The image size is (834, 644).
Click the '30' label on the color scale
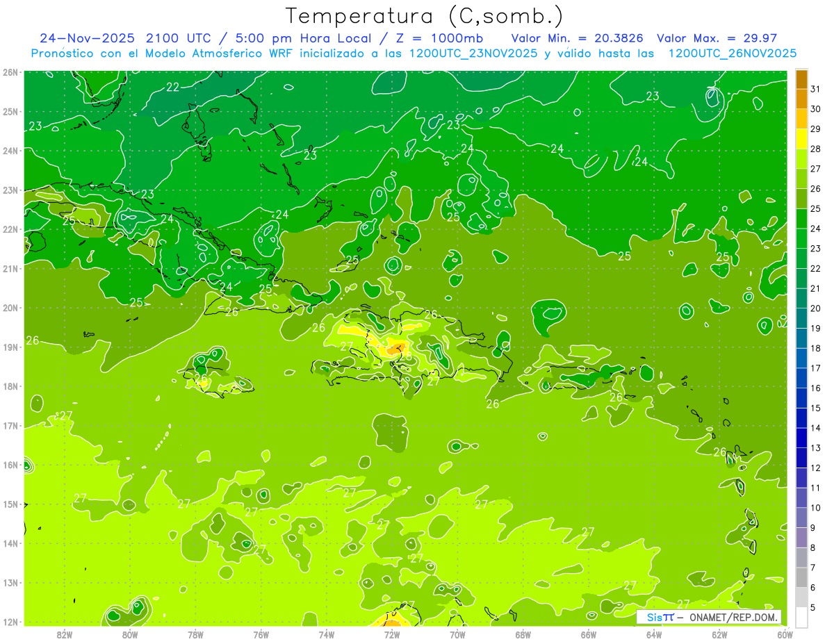(816, 110)
